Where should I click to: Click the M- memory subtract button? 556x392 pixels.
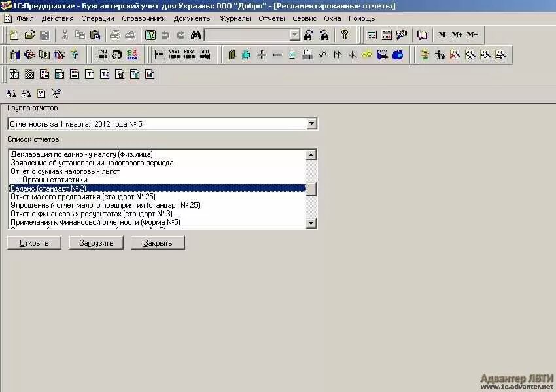coord(472,35)
